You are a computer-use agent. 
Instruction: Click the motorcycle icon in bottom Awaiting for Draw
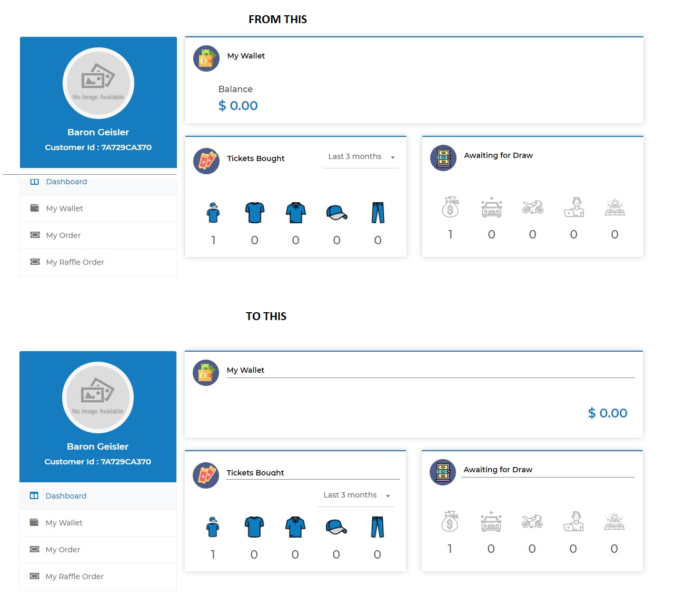click(532, 521)
